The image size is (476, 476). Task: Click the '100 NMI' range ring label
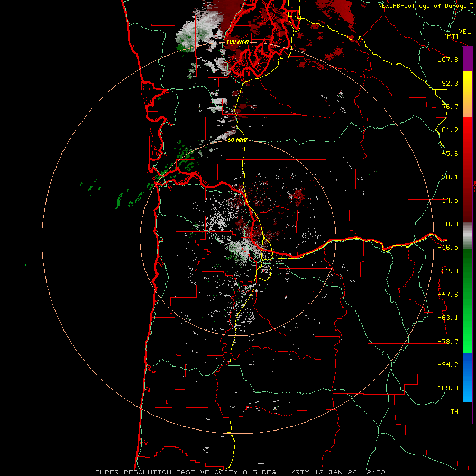[x=237, y=42]
